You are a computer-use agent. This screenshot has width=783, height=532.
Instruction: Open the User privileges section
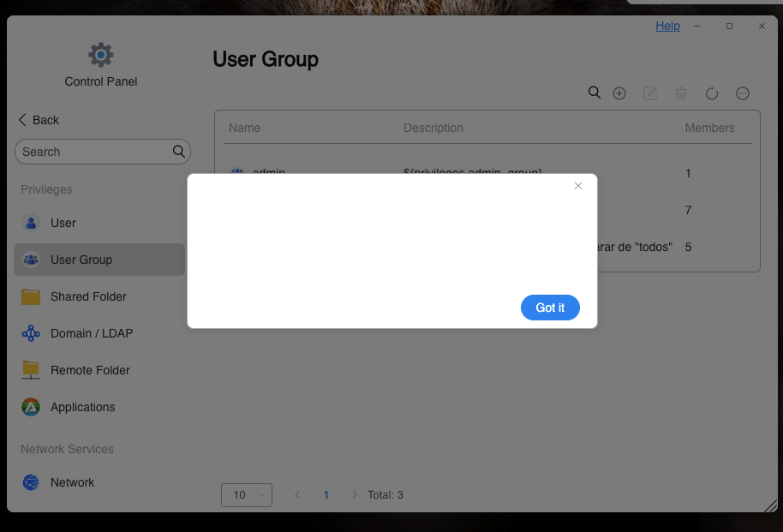click(99, 223)
